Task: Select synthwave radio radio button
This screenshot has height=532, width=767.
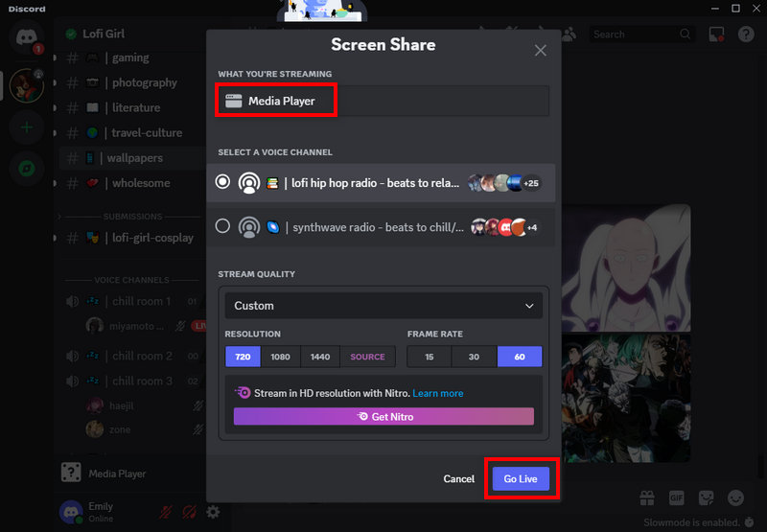Action: click(222, 226)
